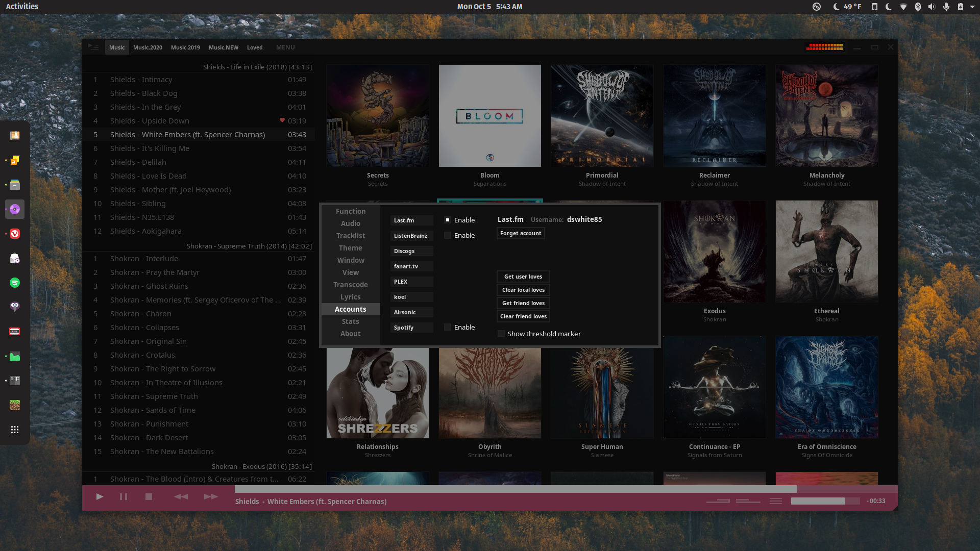Viewport: 980px width, 551px height.
Task: Select the Era of Omniscience album cover
Action: tap(827, 387)
